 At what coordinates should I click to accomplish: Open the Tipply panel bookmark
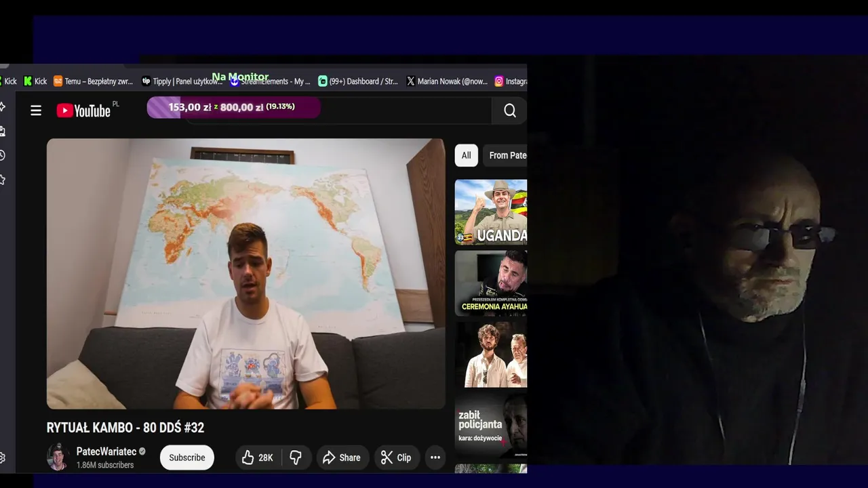[x=182, y=81]
